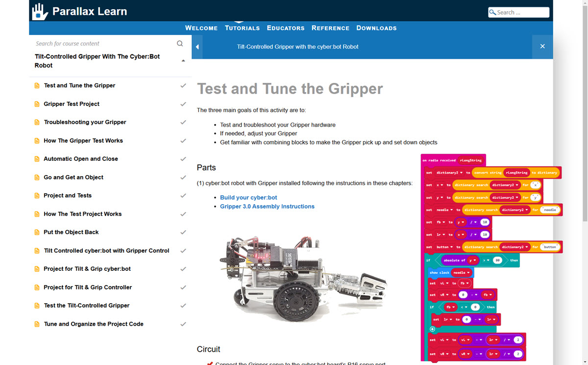The image size is (588, 365).
Task: Open the Educators menu
Action: (x=286, y=28)
